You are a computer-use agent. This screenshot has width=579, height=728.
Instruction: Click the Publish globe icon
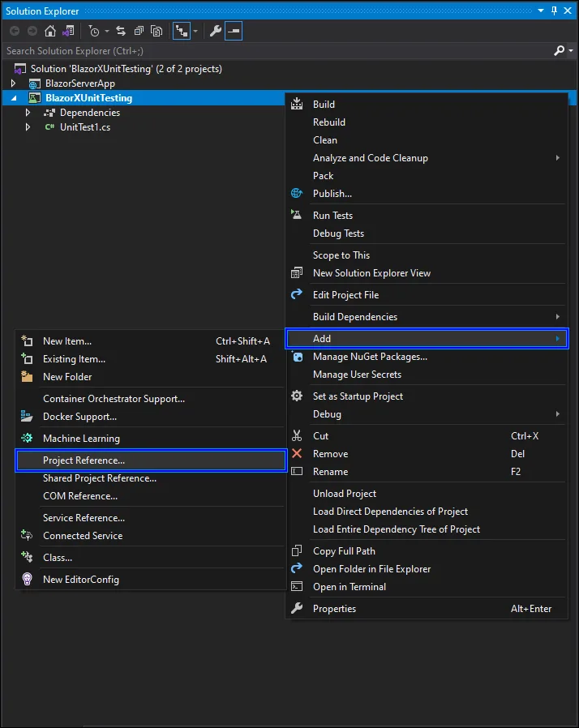click(x=298, y=193)
